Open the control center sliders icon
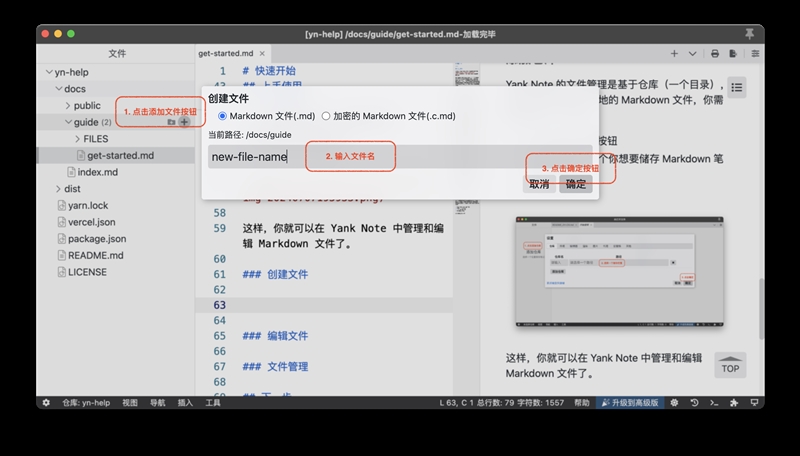Screen dimensions: 800x456 (755, 54)
